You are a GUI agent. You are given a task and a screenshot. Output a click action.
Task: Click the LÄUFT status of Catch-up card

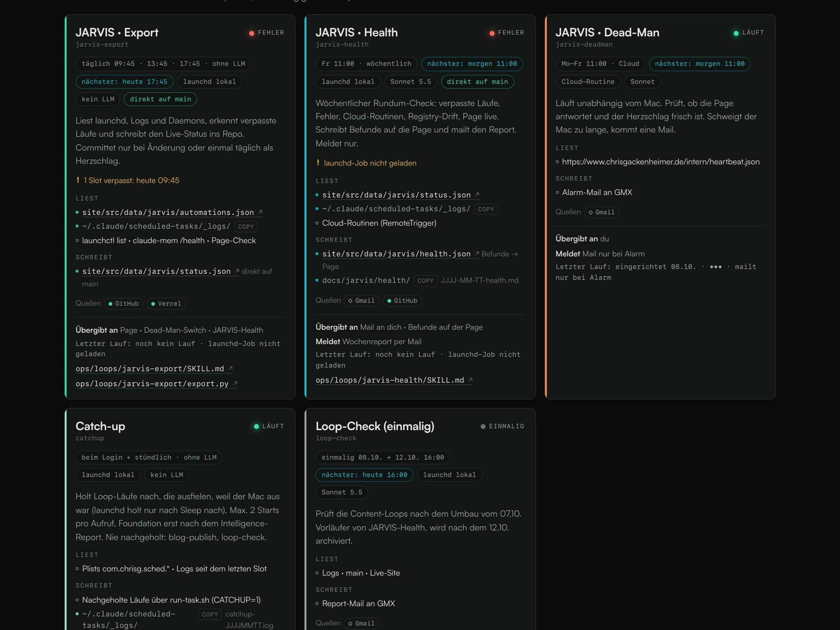269,426
